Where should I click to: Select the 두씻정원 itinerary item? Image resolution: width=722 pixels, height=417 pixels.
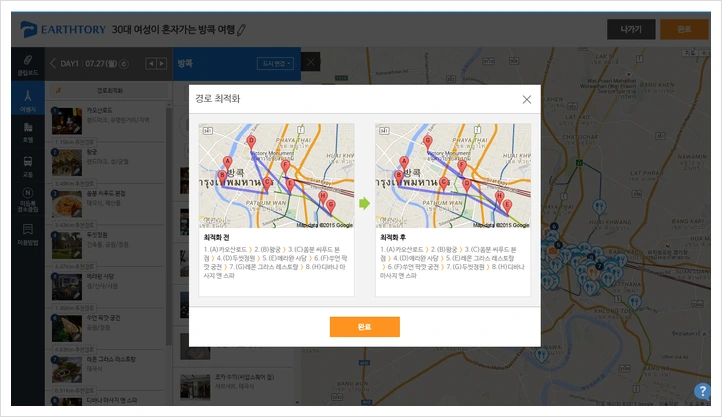point(107,244)
